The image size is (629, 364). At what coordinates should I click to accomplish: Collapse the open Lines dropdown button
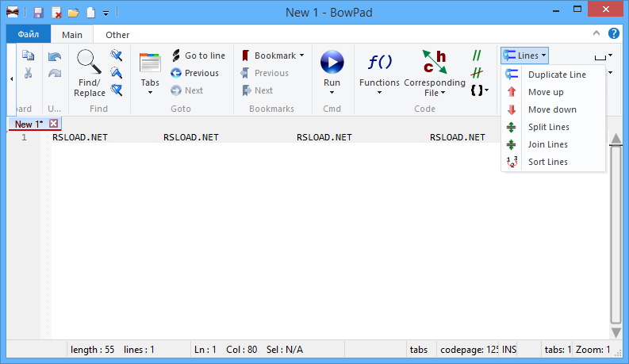525,56
